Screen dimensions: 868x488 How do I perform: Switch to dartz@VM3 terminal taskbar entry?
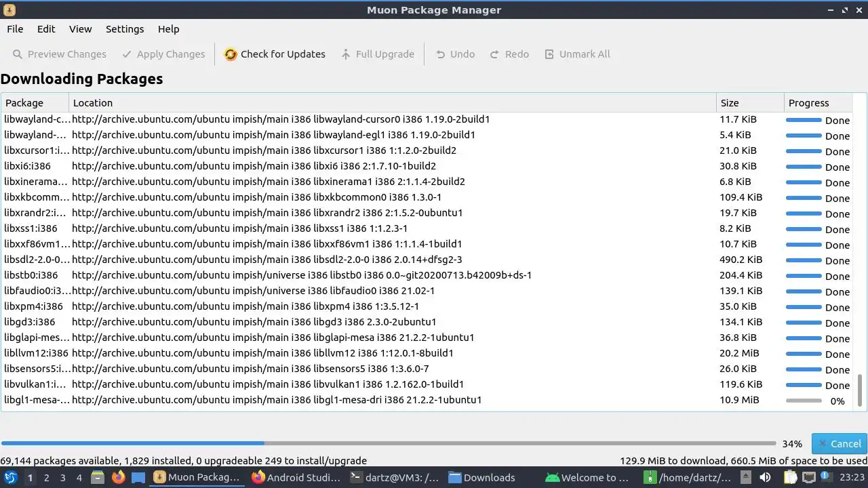(394, 478)
